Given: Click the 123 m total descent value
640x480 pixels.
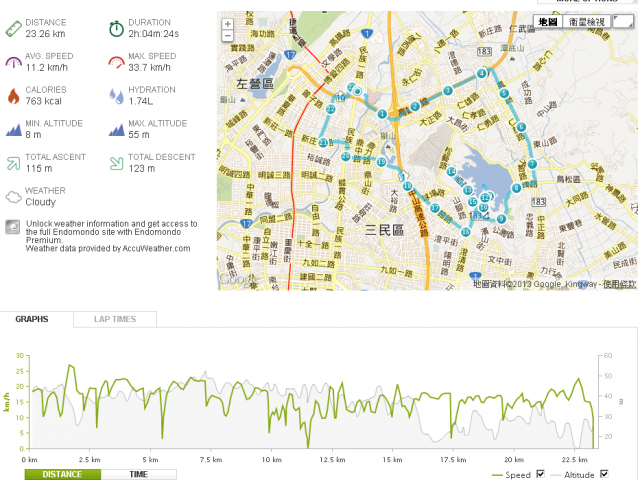Looking at the screenshot, I should coord(142,168).
